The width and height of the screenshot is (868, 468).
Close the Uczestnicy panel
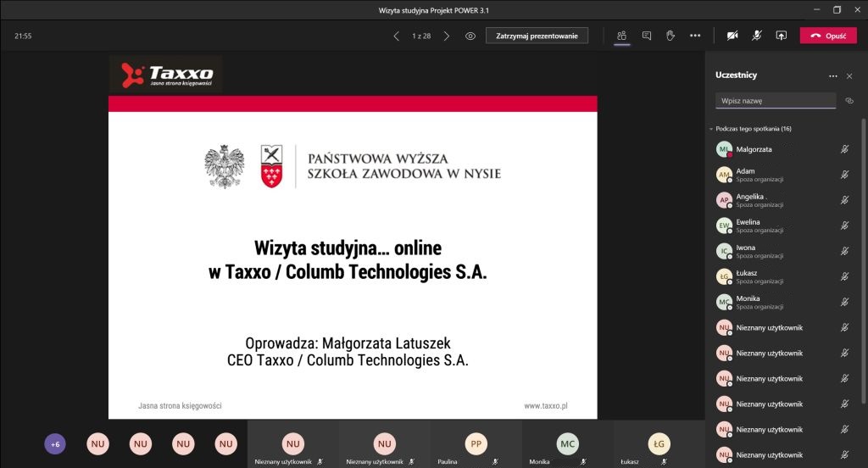pos(849,75)
